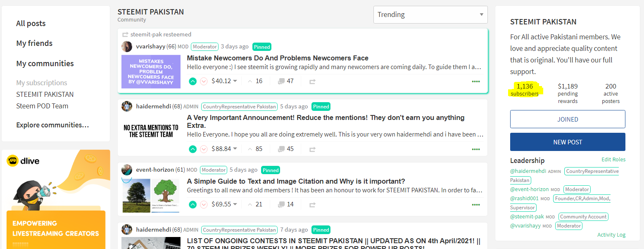Click vvarishayy author name on post
The image size is (644, 249).
pyautogui.click(x=151, y=47)
